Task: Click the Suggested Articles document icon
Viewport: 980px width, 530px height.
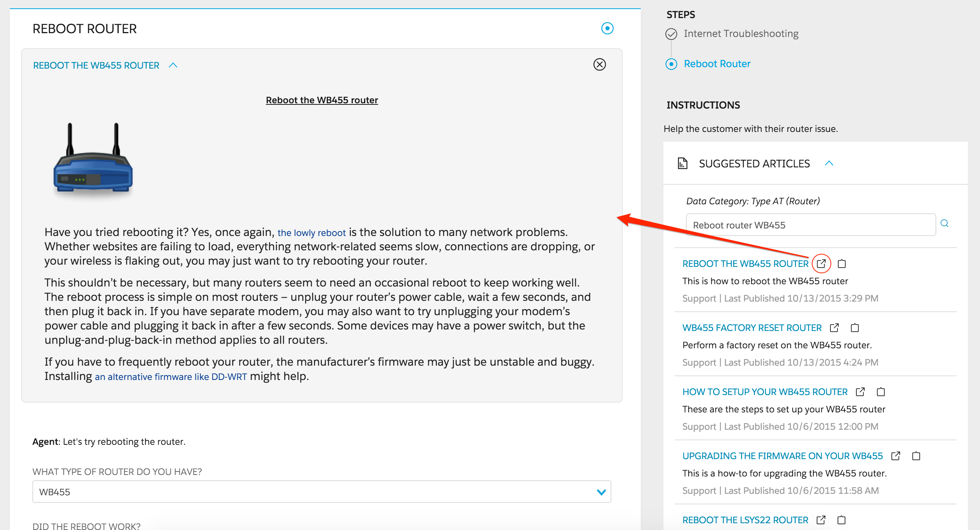Action: click(x=683, y=163)
